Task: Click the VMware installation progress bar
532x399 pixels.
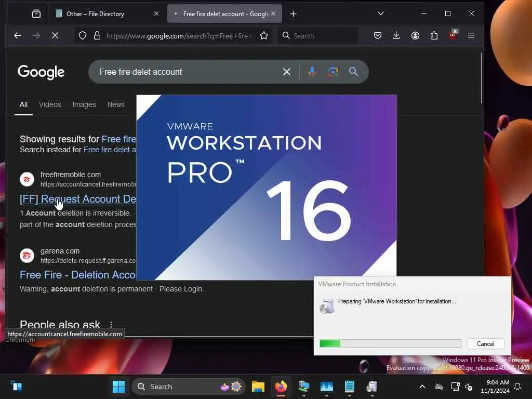Action: point(390,343)
